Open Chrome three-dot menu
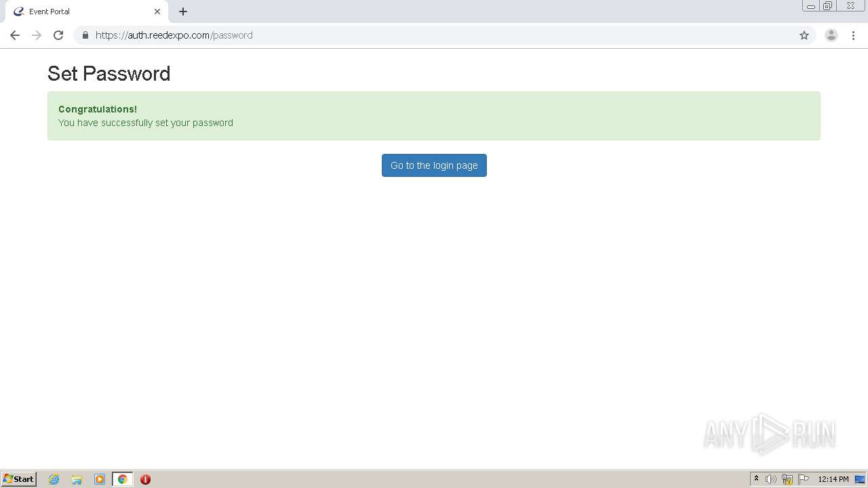The height and width of the screenshot is (488, 868). tap(853, 35)
